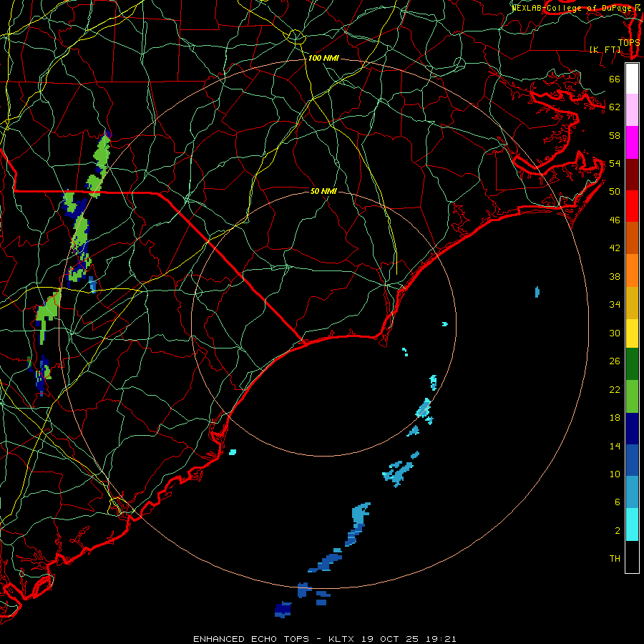Select the sky blue legend swatch
The width and height of the screenshot is (644, 644).
(x=632, y=492)
